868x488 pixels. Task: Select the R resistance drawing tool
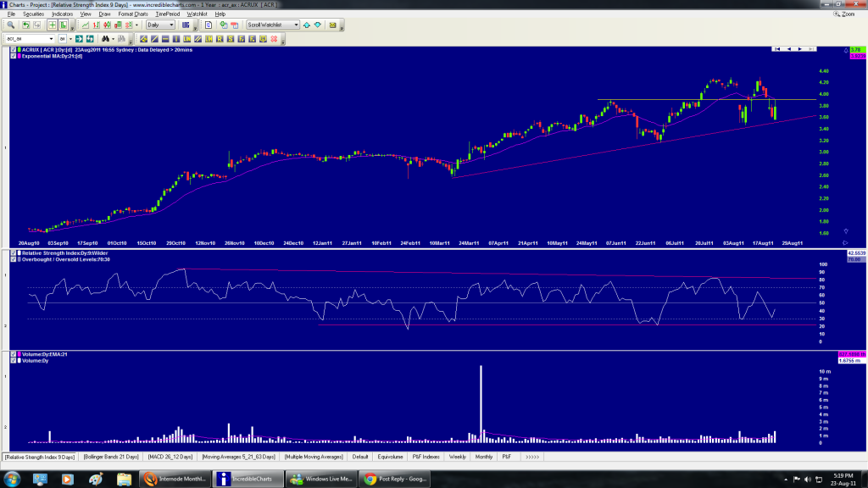click(220, 39)
